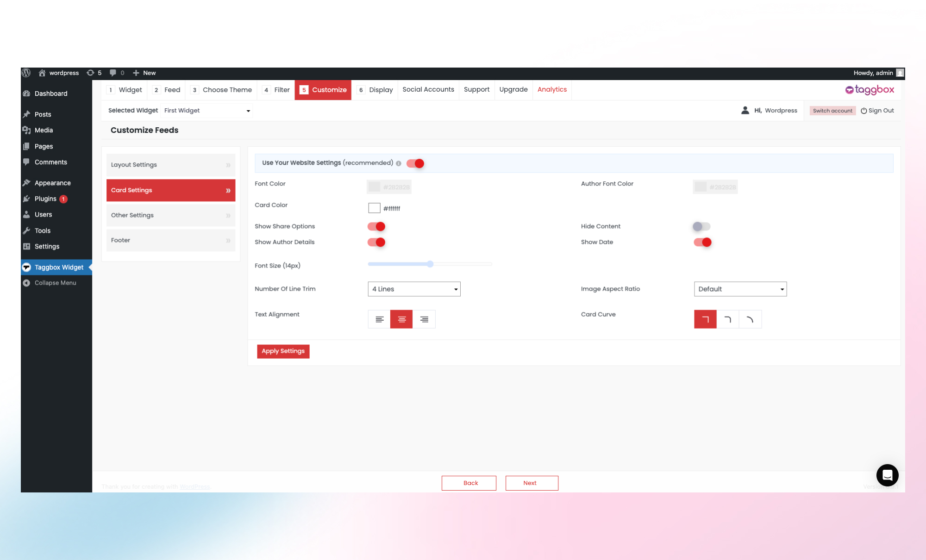Viewport: 926px width, 560px height.
Task: Choose the medium card curve icon
Action: 727,319
